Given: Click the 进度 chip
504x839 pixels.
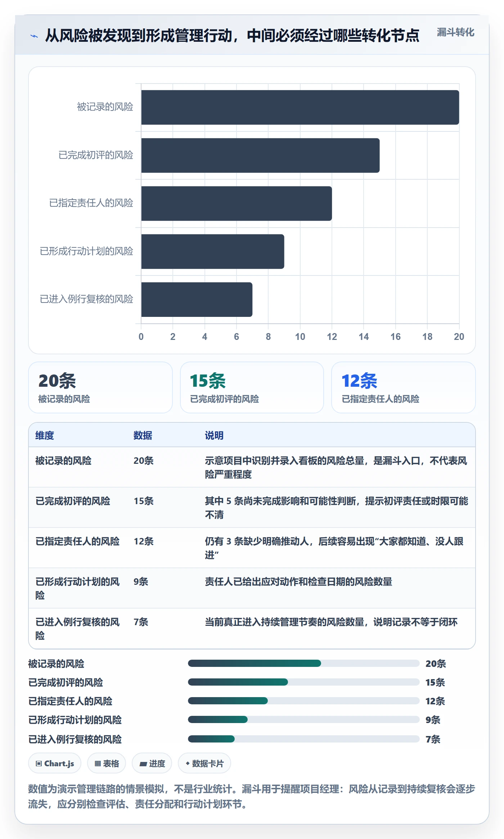Looking at the screenshot, I should pyautogui.click(x=152, y=763).
